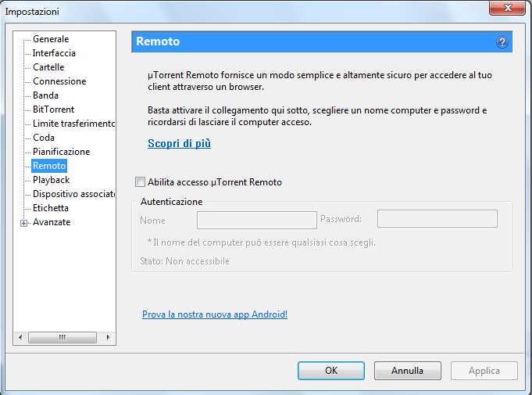Select the Banda category
The height and width of the screenshot is (395, 532).
tap(45, 95)
